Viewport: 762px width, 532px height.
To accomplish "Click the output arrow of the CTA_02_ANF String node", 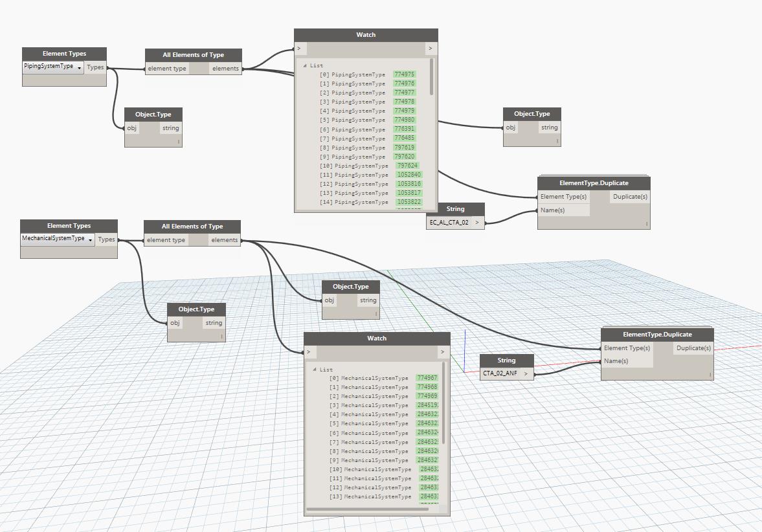I will click(526, 373).
